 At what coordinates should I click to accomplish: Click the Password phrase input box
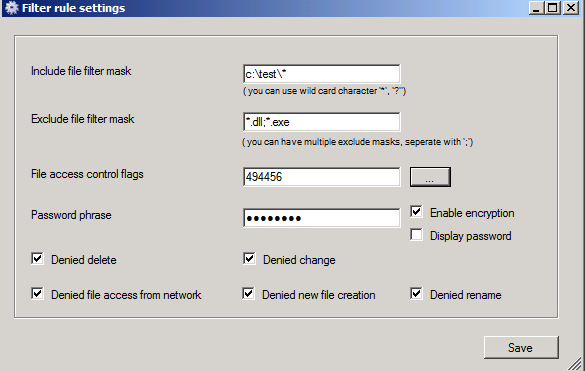click(321, 218)
